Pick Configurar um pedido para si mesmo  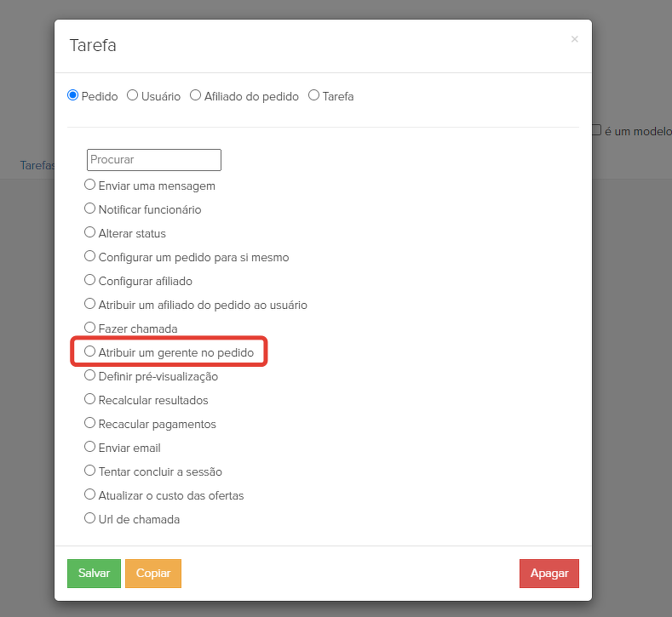click(x=90, y=256)
